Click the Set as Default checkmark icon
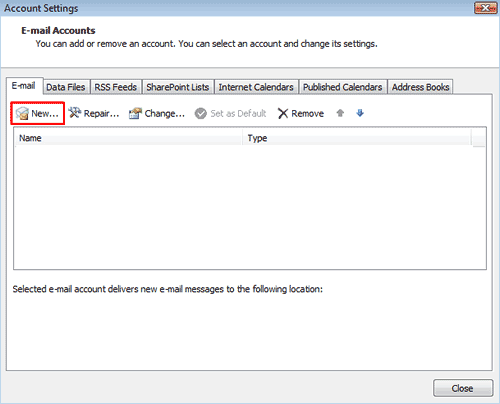This screenshot has width=500, height=404. (x=201, y=113)
